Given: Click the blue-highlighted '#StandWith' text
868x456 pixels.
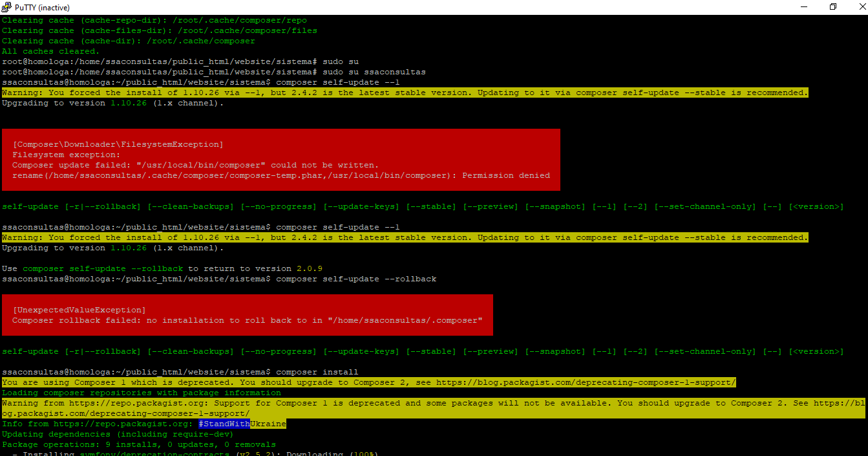Looking at the screenshot, I should pos(224,424).
